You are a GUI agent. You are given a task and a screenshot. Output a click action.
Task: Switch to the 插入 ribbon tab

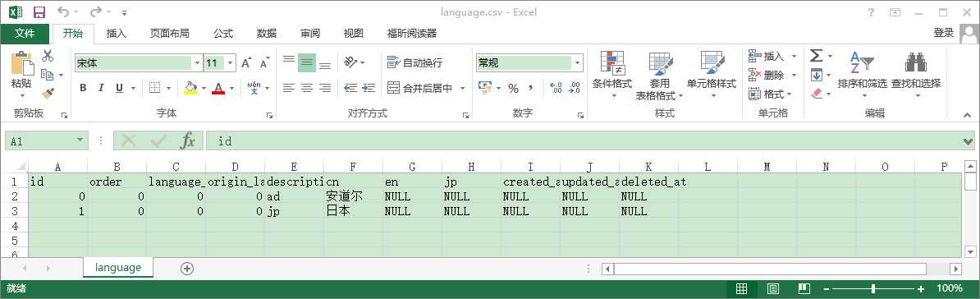click(117, 33)
